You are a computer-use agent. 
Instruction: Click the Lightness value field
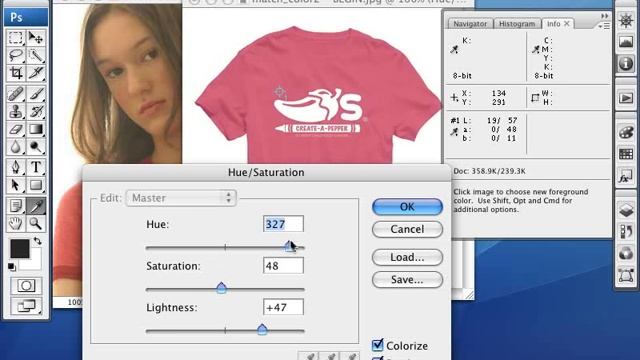tap(283, 307)
